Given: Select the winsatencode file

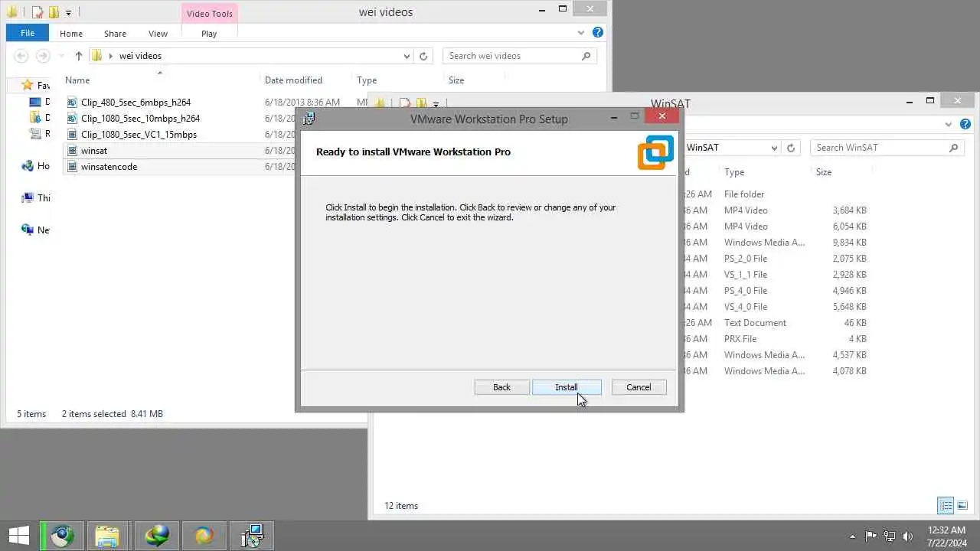Looking at the screenshot, I should point(109,166).
